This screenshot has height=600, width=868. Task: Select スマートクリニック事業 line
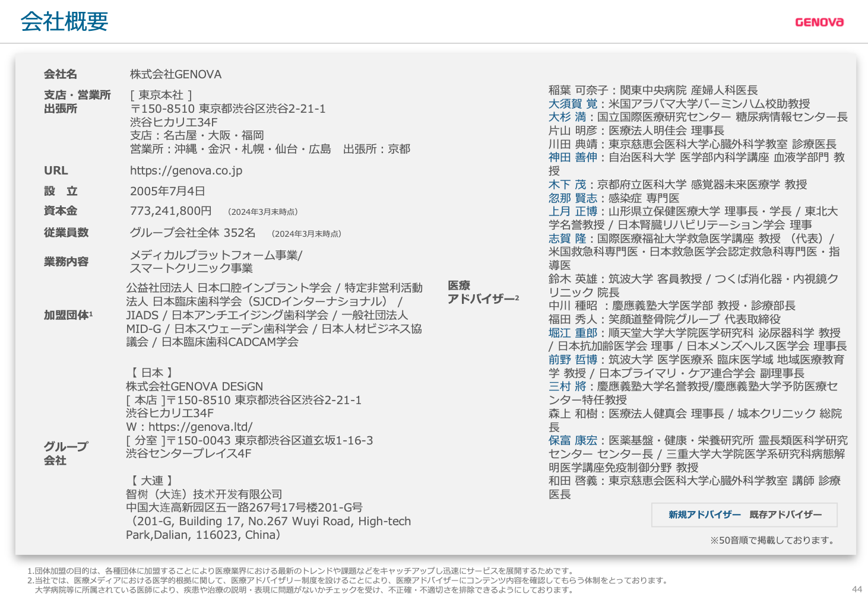(191, 268)
